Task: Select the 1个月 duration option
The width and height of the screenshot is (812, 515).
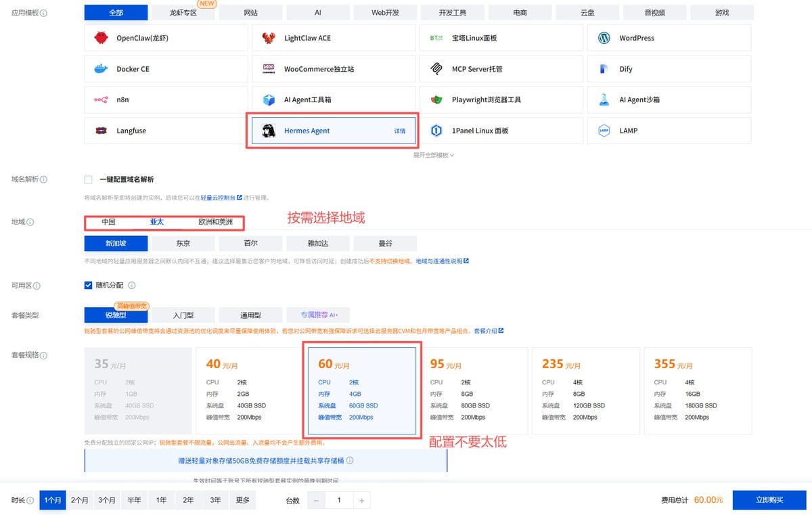Action: coord(53,500)
